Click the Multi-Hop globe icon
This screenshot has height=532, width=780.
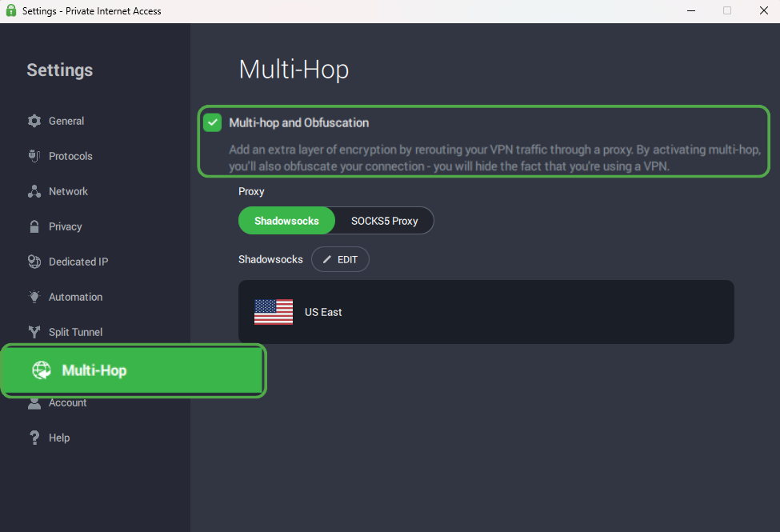coord(42,370)
